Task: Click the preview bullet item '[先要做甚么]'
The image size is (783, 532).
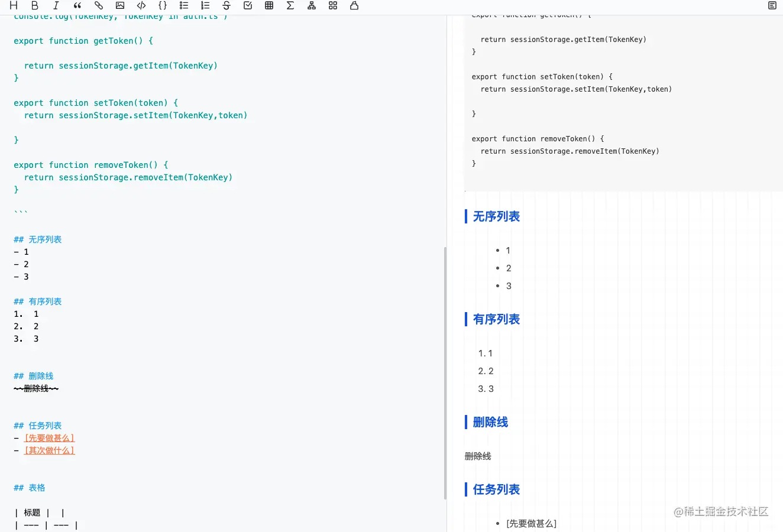Action: point(531,524)
